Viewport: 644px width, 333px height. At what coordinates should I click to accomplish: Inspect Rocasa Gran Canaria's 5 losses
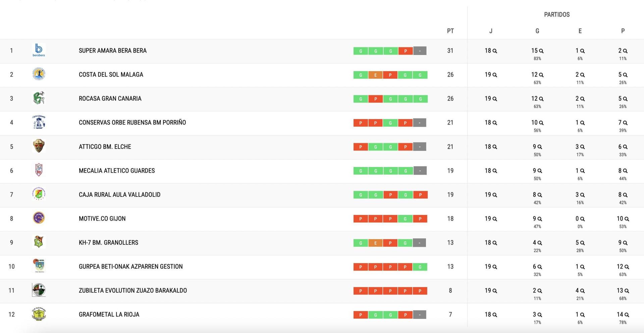[623, 99]
